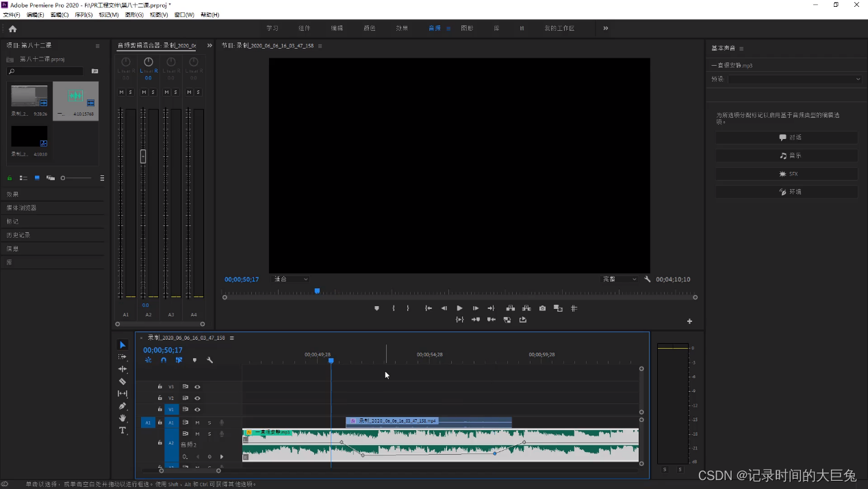Open timeline sequence panel menu
Screen dimensions: 868x489
coord(231,338)
